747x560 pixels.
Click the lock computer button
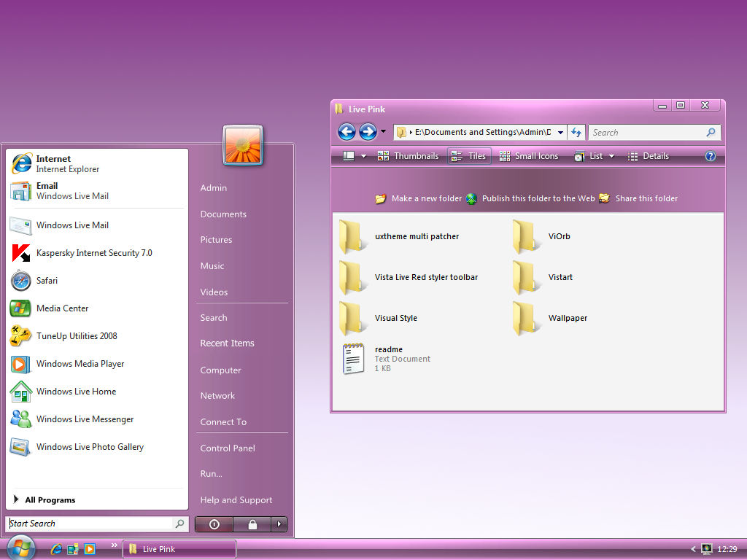252,524
